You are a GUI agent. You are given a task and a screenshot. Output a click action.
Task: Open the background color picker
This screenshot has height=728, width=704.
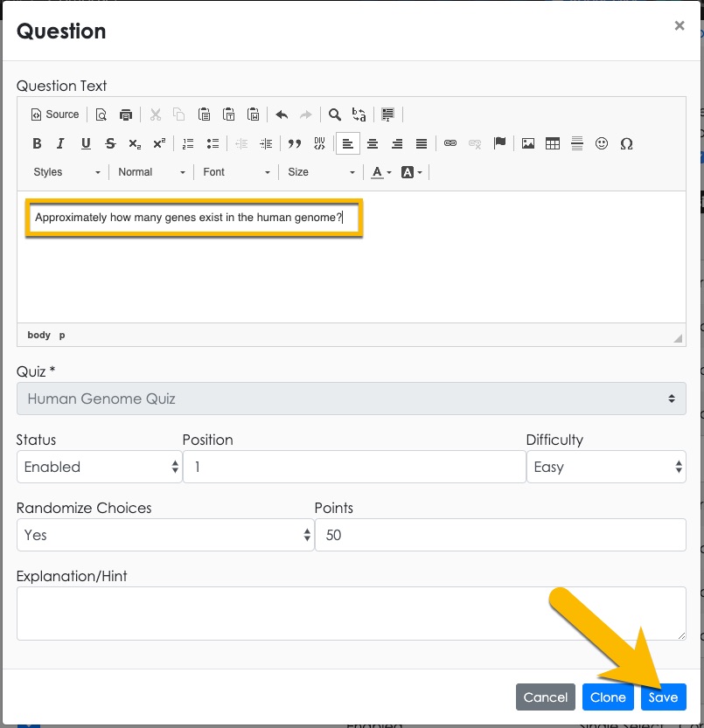tap(412, 172)
